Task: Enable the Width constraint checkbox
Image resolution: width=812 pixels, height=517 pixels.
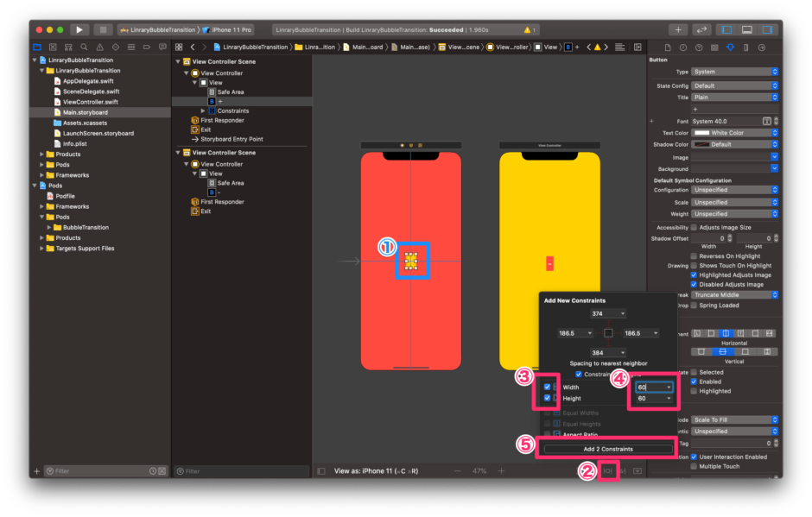Action: (545, 387)
